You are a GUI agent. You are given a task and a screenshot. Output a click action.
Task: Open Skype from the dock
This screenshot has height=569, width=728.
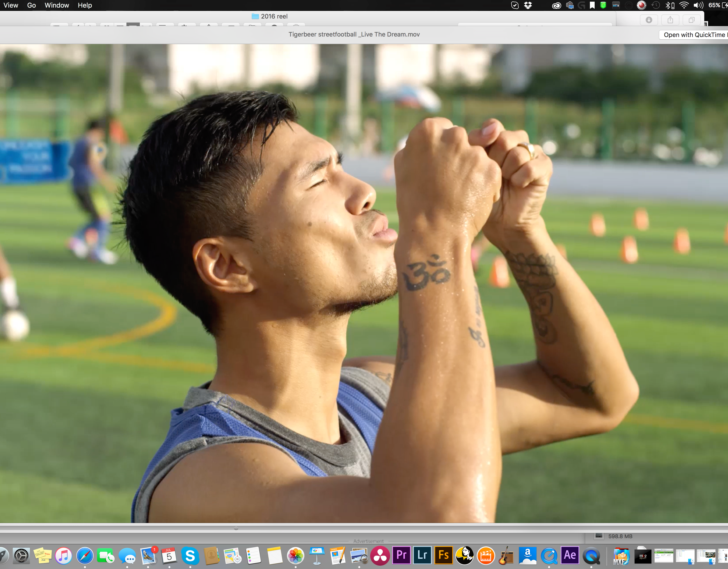coord(190,556)
